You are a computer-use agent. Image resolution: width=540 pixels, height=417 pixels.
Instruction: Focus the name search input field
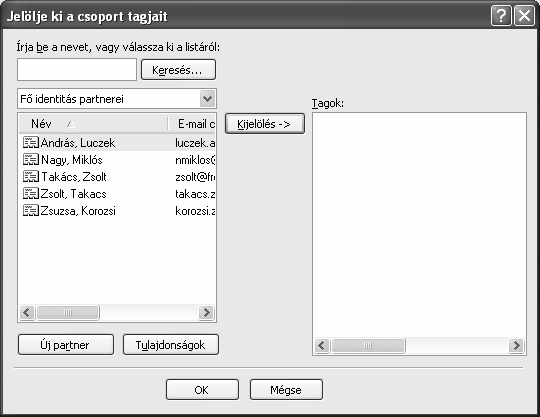point(77,70)
